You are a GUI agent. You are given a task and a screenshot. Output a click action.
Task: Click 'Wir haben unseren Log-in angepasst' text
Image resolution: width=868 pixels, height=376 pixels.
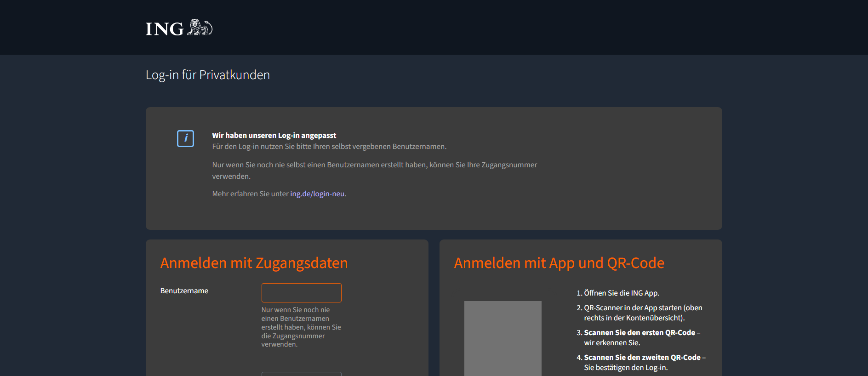(x=274, y=136)
